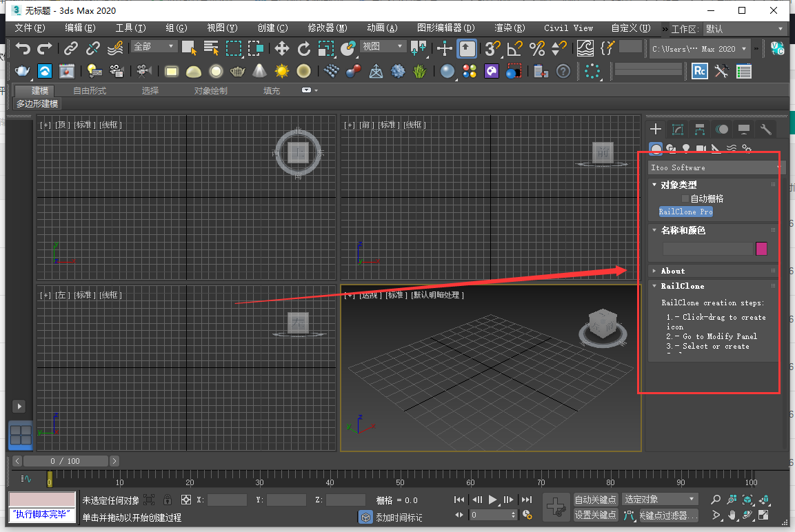Collapse the About rollout

[672, 270]
